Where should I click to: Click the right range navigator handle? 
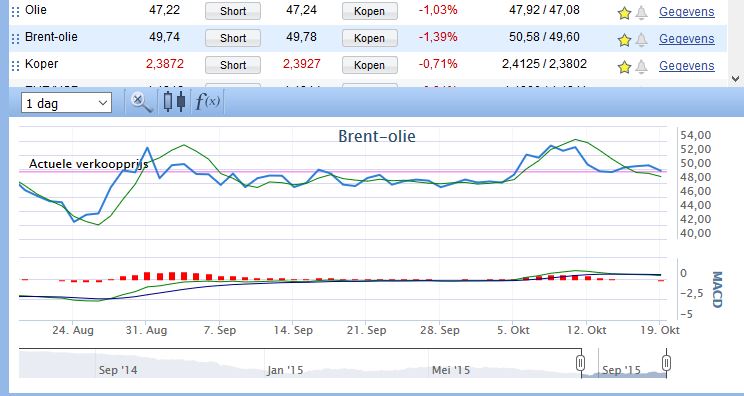coord(666,363)
